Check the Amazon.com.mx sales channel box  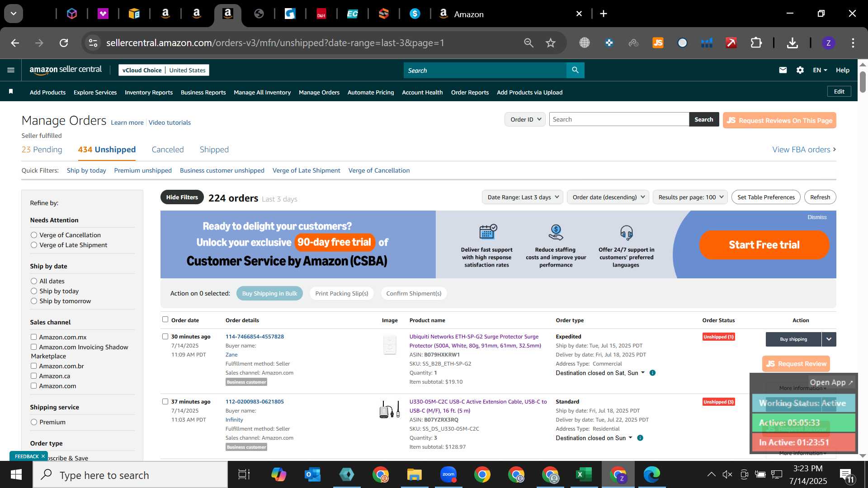33,337
